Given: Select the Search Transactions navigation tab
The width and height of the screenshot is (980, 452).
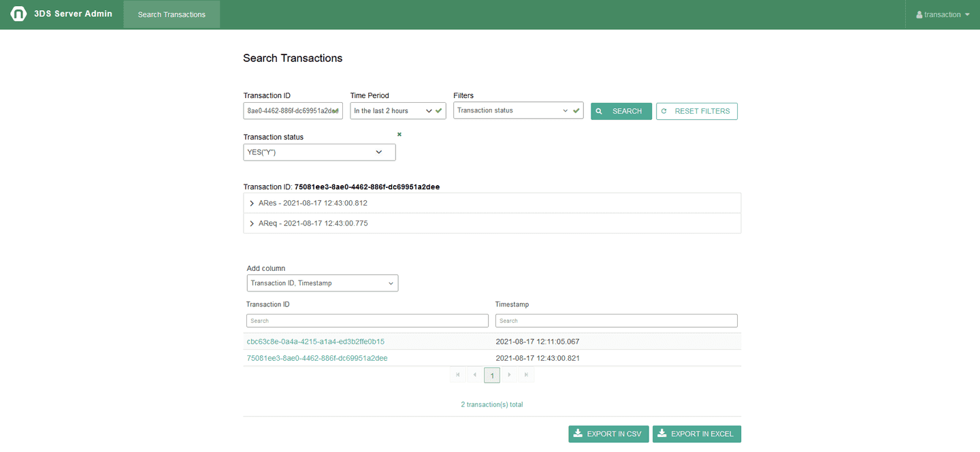Looking at the screenshot, I should click(171, 14).
